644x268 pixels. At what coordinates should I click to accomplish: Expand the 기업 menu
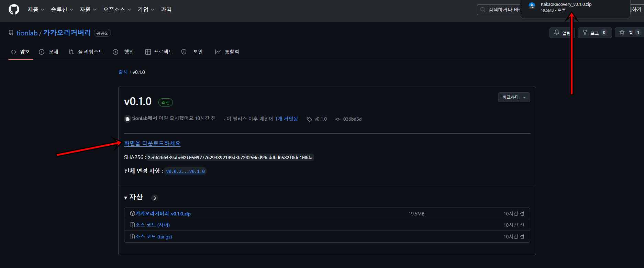point(146,10)
